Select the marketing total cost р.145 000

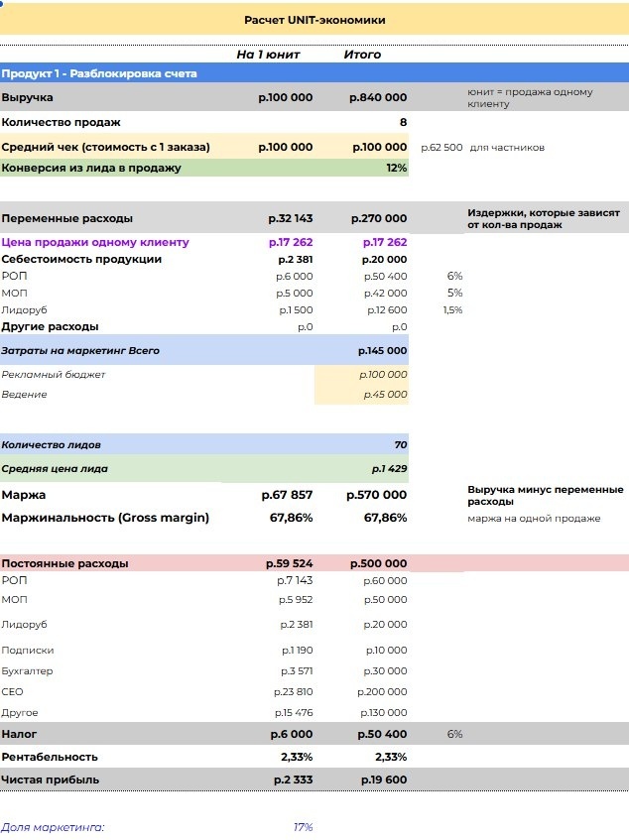(382, 350)
